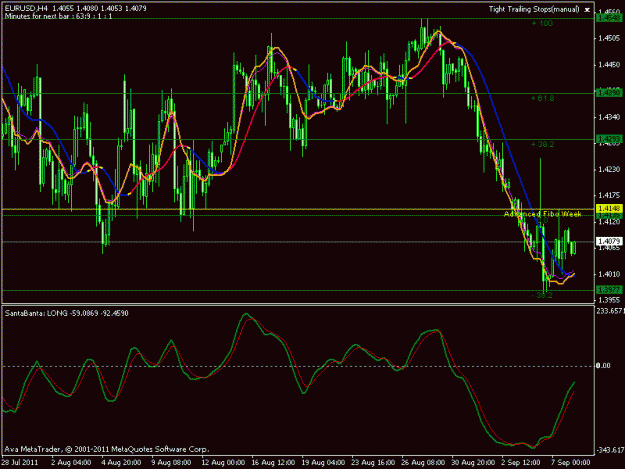Click the x icon beside Tight Trailing Stops

coord(587,10)
